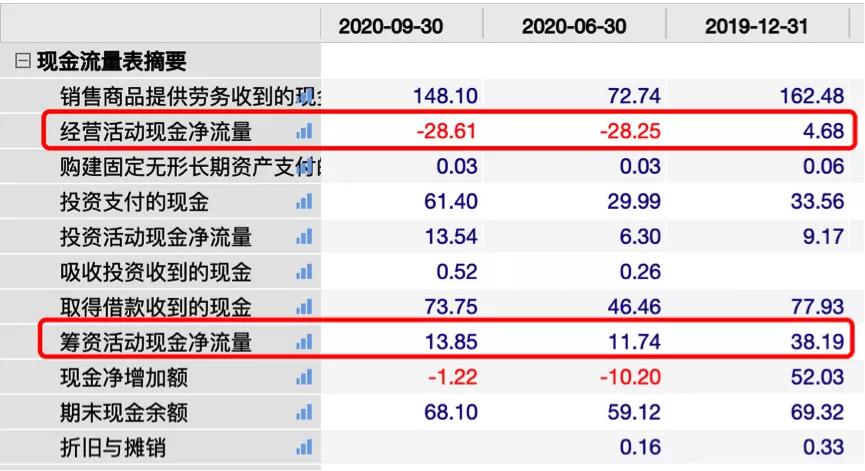Select the 折旧与摊销 row label
The height and width of the screenshot is (471, 865).
[113, 448]
